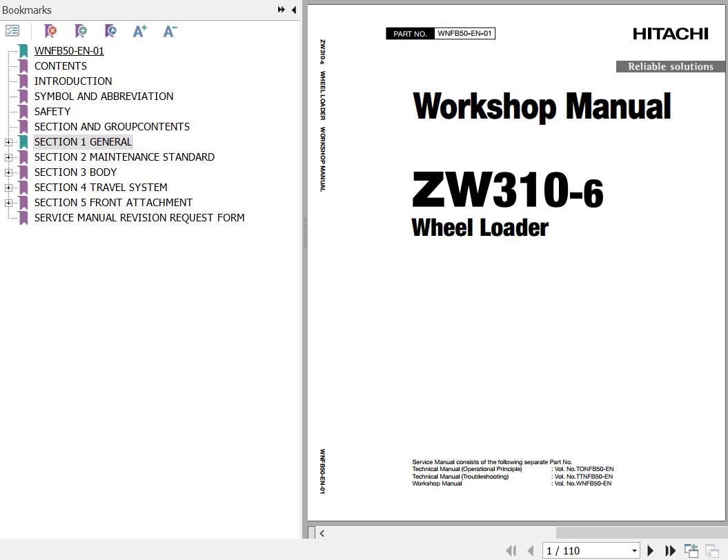Collapse the Bookmarks panel with left arrow
Image resolution: width=728 pixels, height=560 pixels.
(293, 9)
